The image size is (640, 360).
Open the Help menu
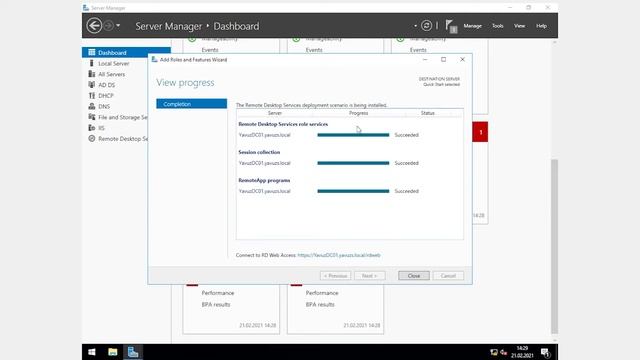pyautogui.click(x=541, y=26)
